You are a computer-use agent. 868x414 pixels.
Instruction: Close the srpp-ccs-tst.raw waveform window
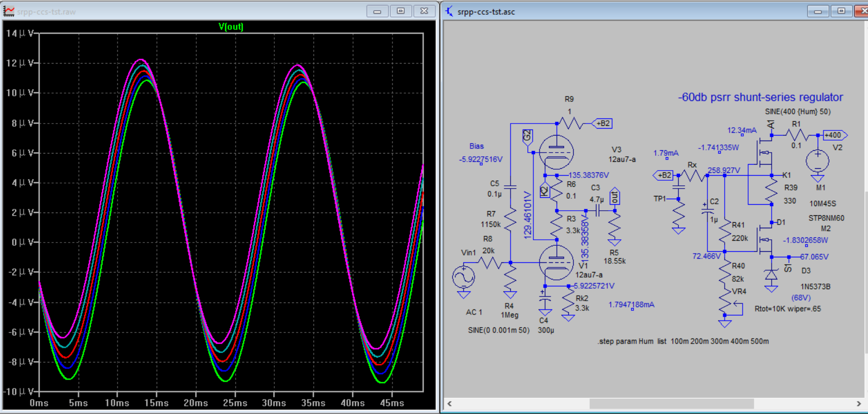click(x=424, y=11)
